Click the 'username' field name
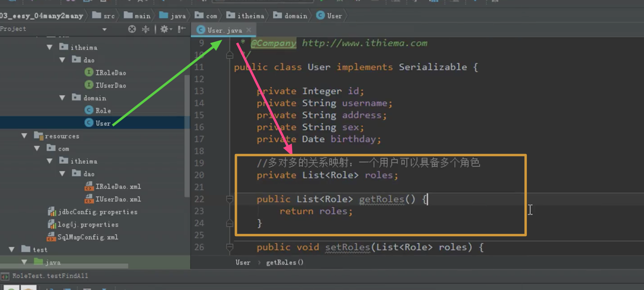The height and width of the screenshot is (290, 644). (365, 103)
